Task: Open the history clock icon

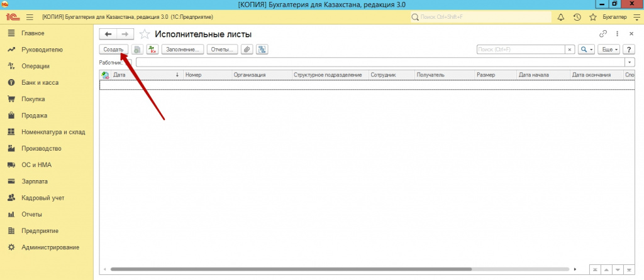Action: click(577, 17)
